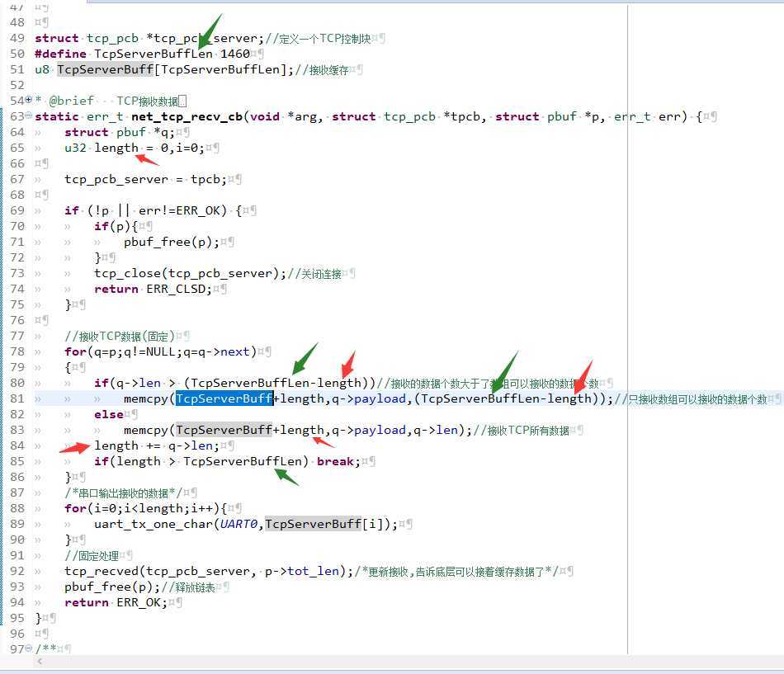This screenshot has width=784, height=674.
Task: Click the uart_tx_one_char call on line 89
Action: coord(245,524)
